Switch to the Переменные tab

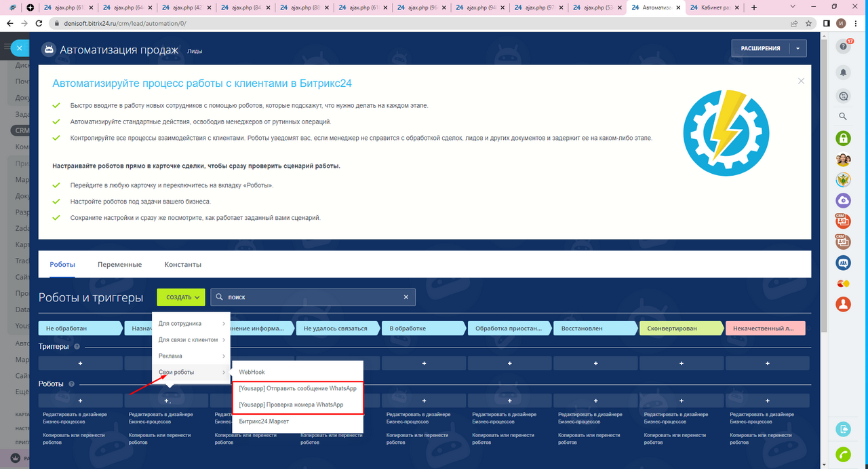[119, 264]
